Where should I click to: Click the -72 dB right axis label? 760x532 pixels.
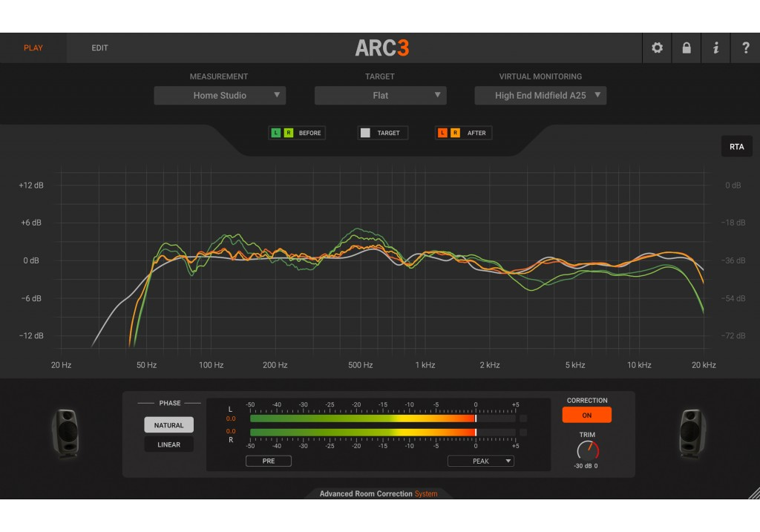(x=733, y=335)
